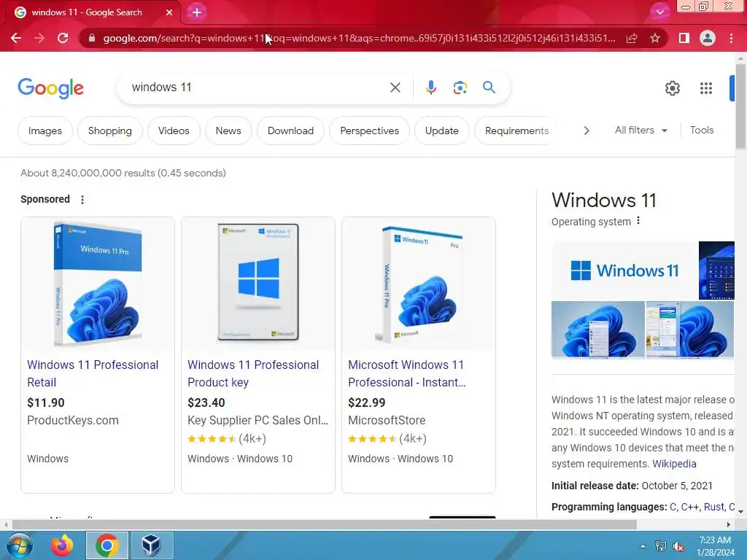
Task: Switch to the News filter
Action: click(228, 131)
